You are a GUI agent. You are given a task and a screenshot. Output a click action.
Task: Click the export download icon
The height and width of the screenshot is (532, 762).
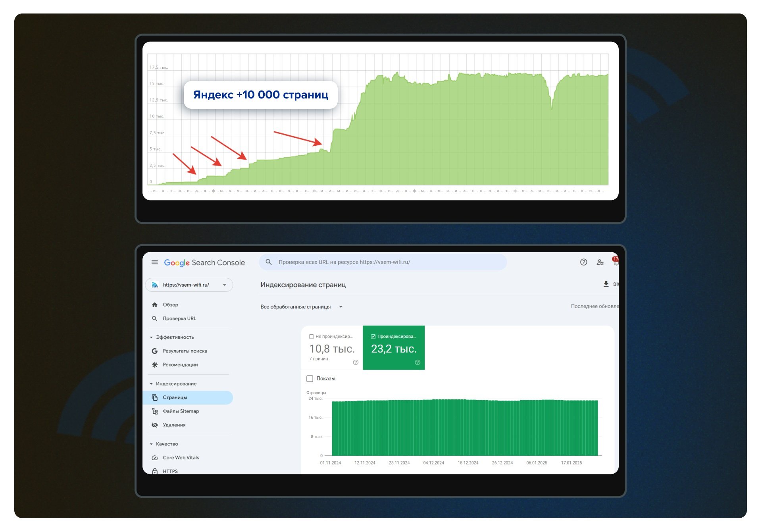coord(606,284)
